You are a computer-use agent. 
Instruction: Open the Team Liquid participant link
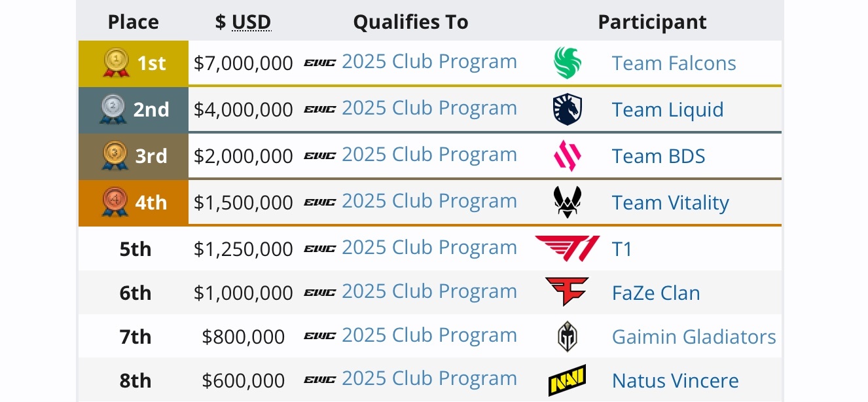point(668,109)
